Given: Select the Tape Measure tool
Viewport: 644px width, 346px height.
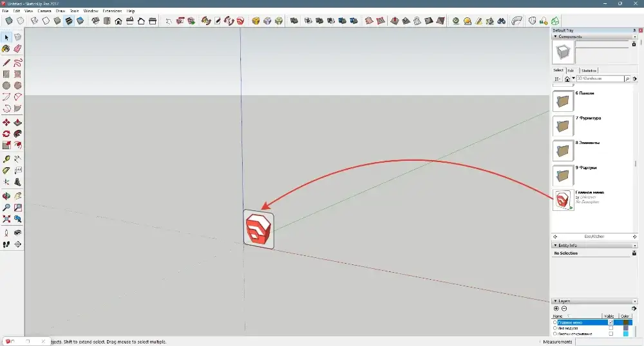Looking at the screenshot, I should click(x=6, y=159).
